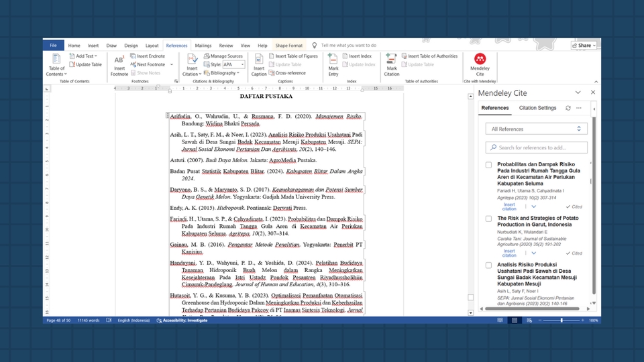Open the Citation Settings tab
The image size is (644, 362).
(537, 108)
